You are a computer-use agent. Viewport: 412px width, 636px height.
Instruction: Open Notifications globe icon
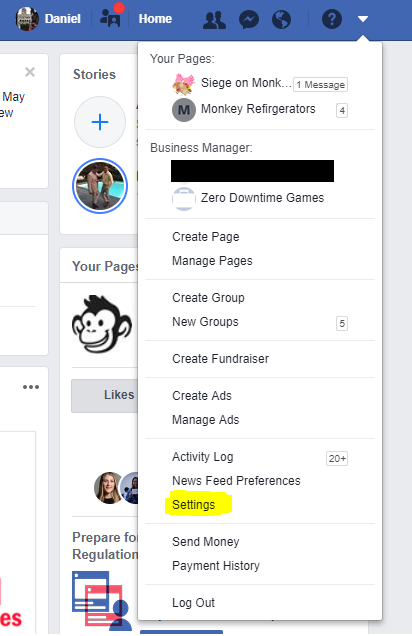tap(281, 19)
